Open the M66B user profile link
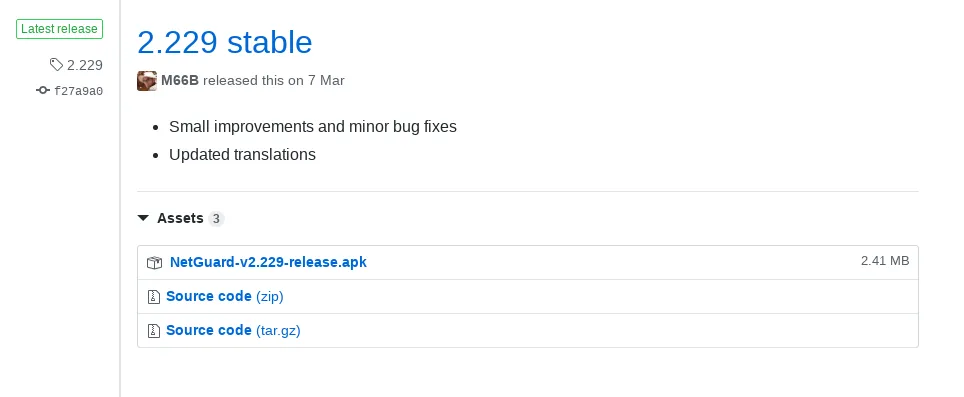Image resolution: width=964 pixels, height=397 pixels. (180, 81)
